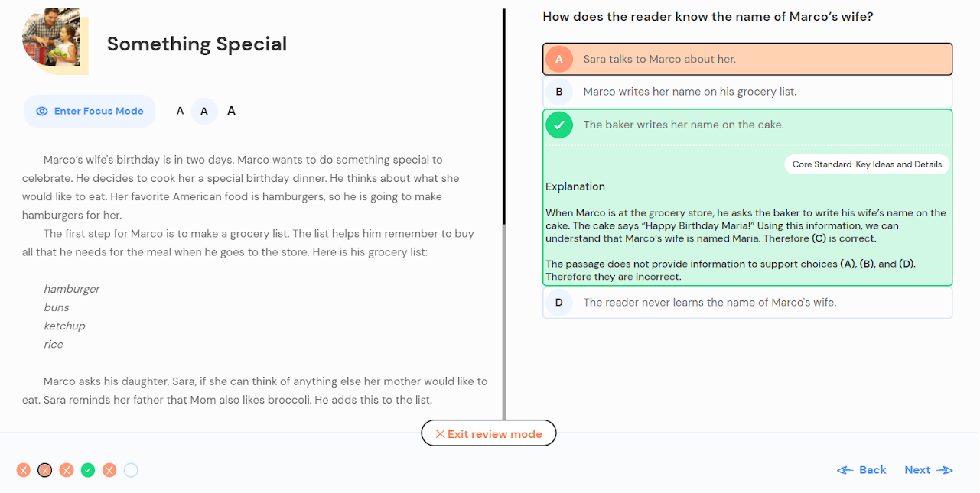Click the green checkmark on answer C
This screenshot has height=493, width=980.
tap(559, 125)
